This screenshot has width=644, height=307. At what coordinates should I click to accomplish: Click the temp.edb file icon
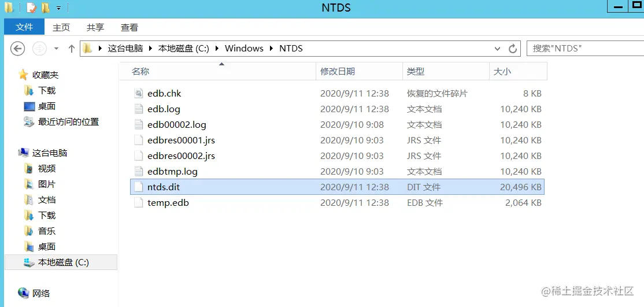point(138,202)
